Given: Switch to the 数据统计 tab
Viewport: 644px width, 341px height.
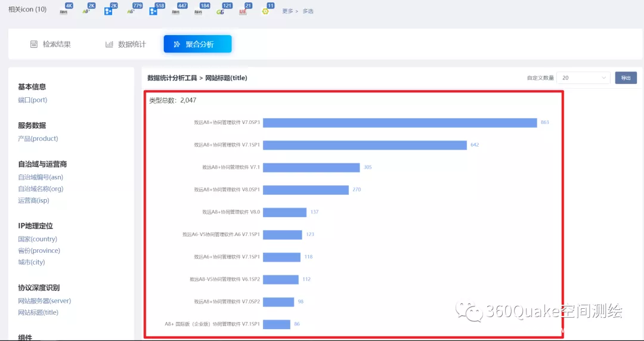Looking at the screenshot, I should pos(125,44).
